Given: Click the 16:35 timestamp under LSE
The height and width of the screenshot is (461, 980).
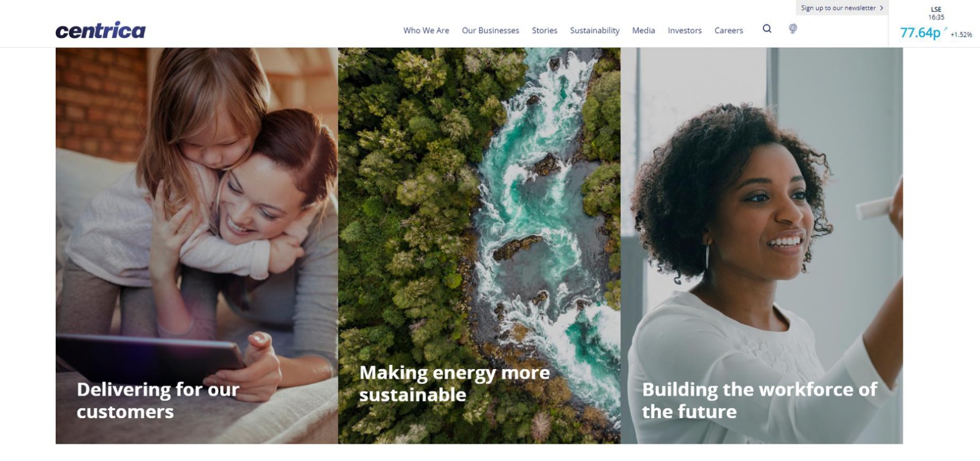Looking at the screenshot, I should [936, 18].
